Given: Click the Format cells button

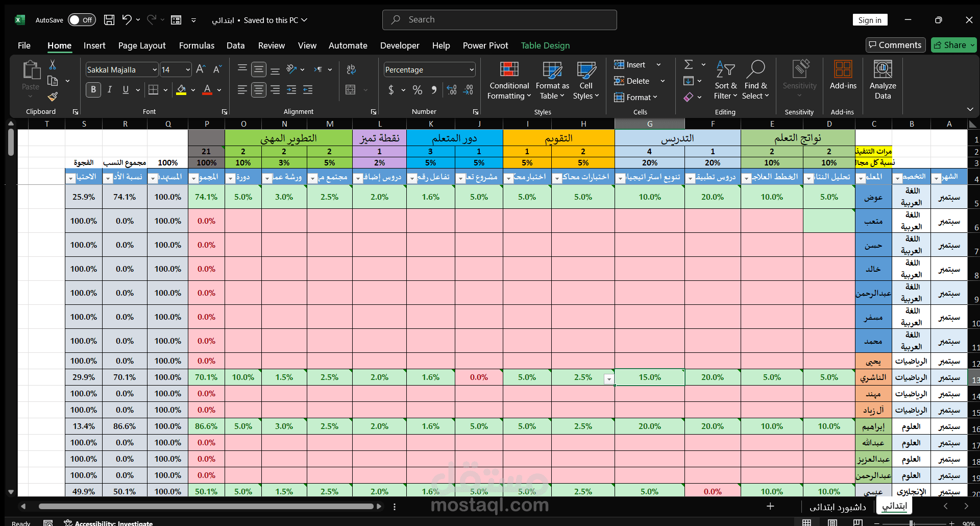Looking at the screenshot, I should (635, 97).
